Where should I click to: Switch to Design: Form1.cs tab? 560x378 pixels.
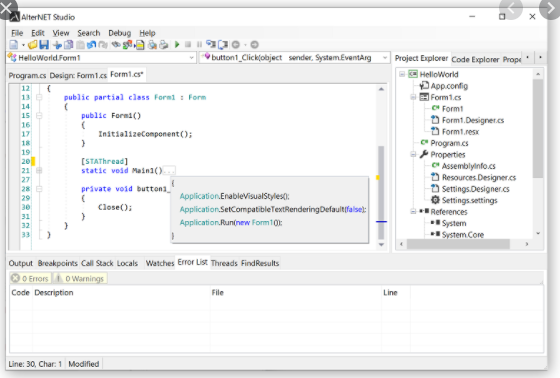coord(78,75)
